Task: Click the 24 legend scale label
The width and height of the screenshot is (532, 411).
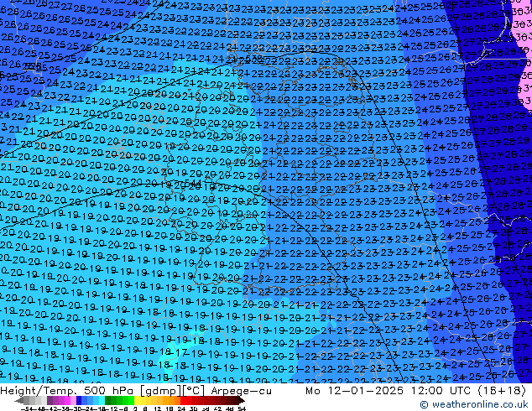Action: coord(181,408)
